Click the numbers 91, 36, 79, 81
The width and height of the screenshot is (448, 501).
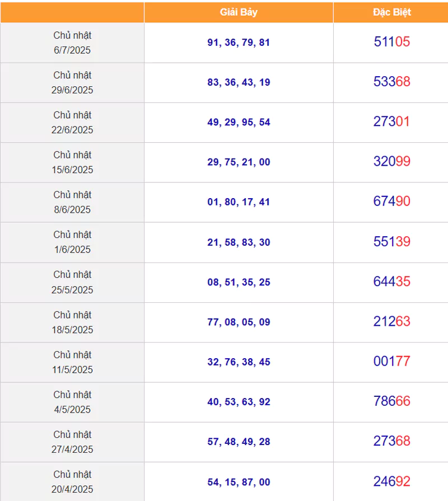click(x=239, y=42)
